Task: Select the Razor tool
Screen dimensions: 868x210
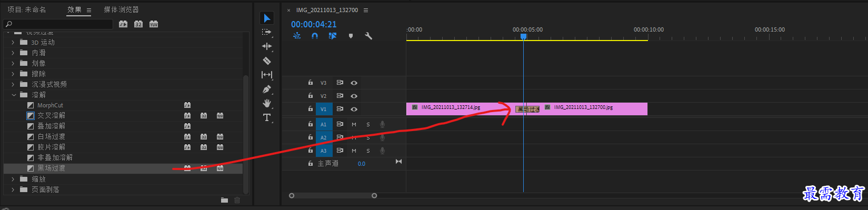Action: [267, 61]
